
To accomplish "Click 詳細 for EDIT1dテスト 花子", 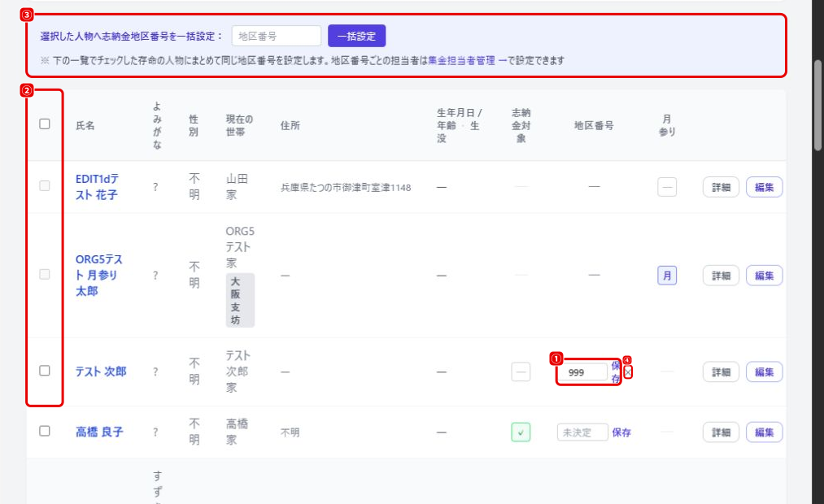I will (721, 188).
